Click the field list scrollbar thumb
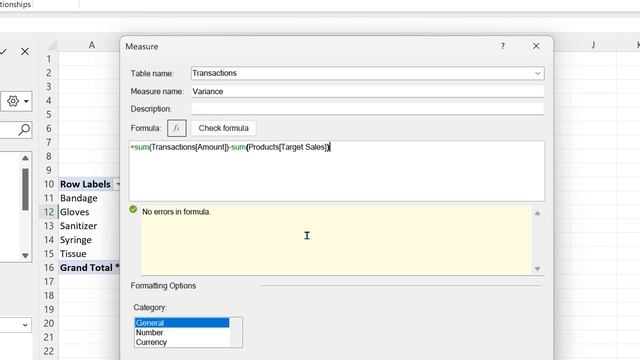 coord(25,189)
